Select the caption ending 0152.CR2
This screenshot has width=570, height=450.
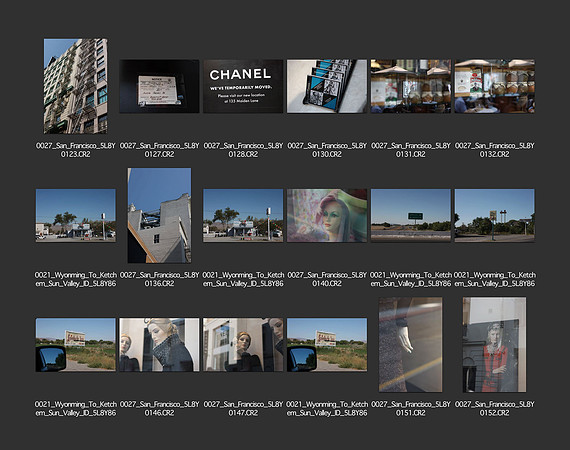(x=494, y=409)
